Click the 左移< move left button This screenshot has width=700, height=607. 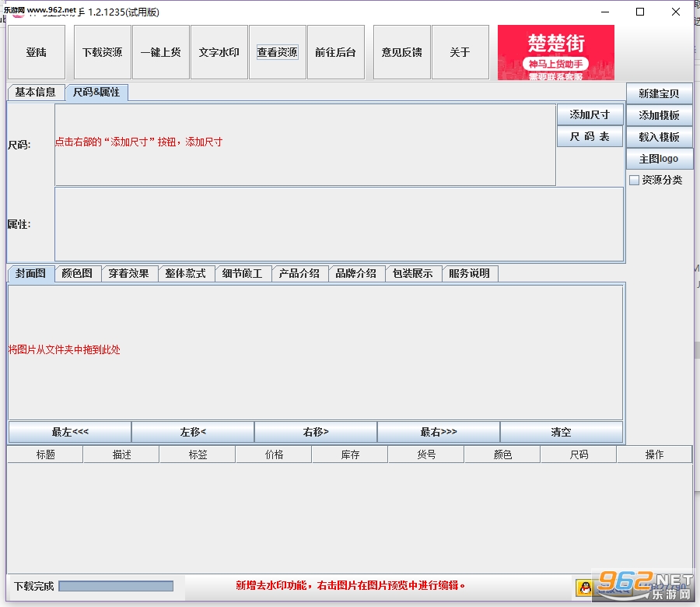(x=193, y=432)
